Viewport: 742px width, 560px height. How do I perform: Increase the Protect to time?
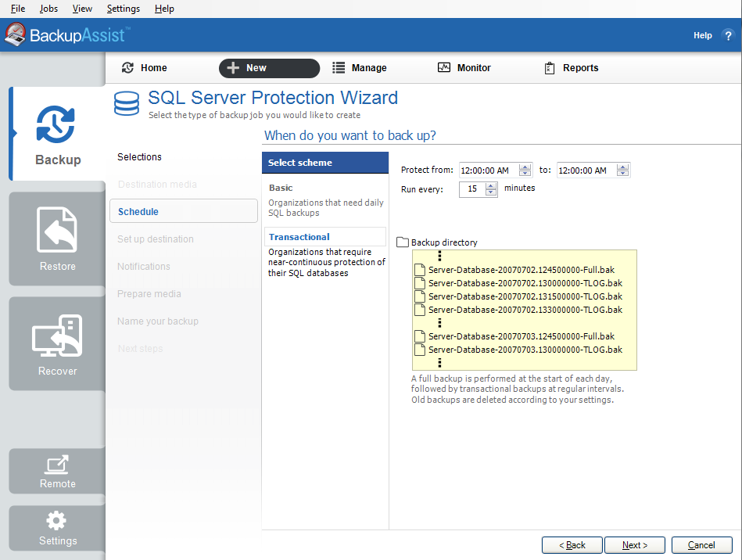(x=622, y=167)
